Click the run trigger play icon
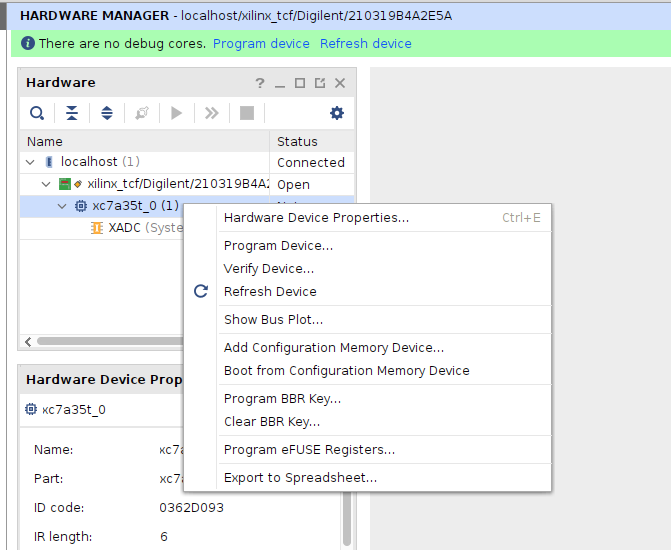 [x=177, y=113]
